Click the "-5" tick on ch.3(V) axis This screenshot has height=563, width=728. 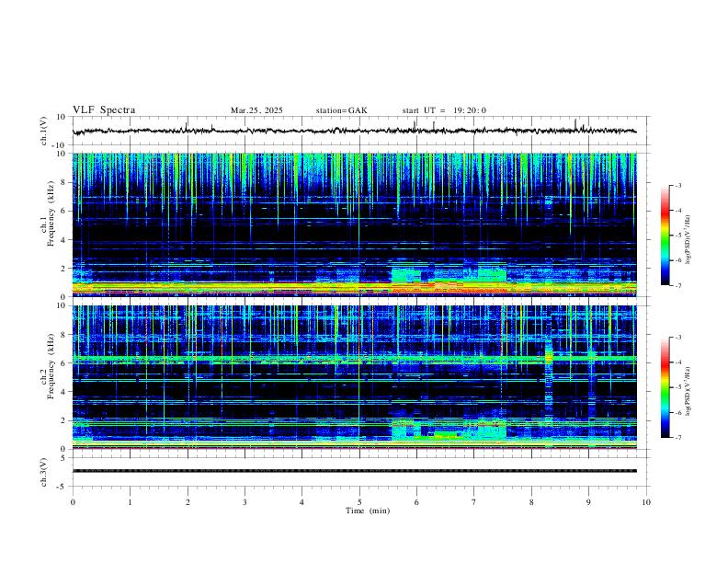[63, 487]
